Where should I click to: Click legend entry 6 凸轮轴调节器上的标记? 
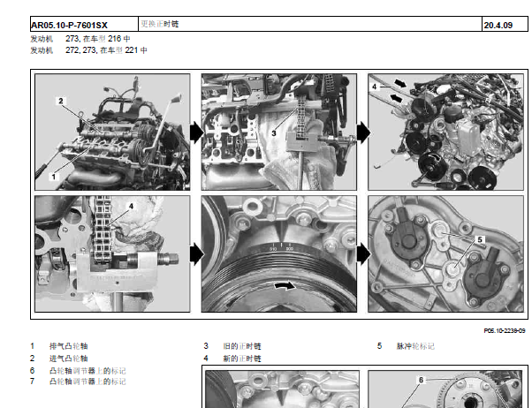pos(78,371)
